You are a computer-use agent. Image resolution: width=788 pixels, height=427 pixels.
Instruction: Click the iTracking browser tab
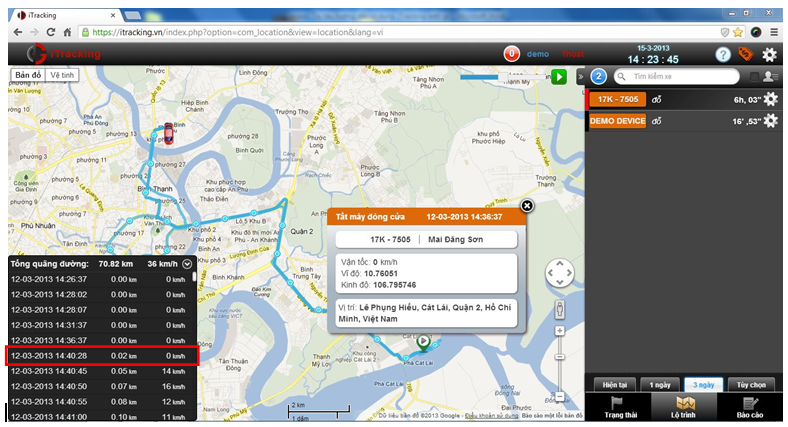point(65,15)
